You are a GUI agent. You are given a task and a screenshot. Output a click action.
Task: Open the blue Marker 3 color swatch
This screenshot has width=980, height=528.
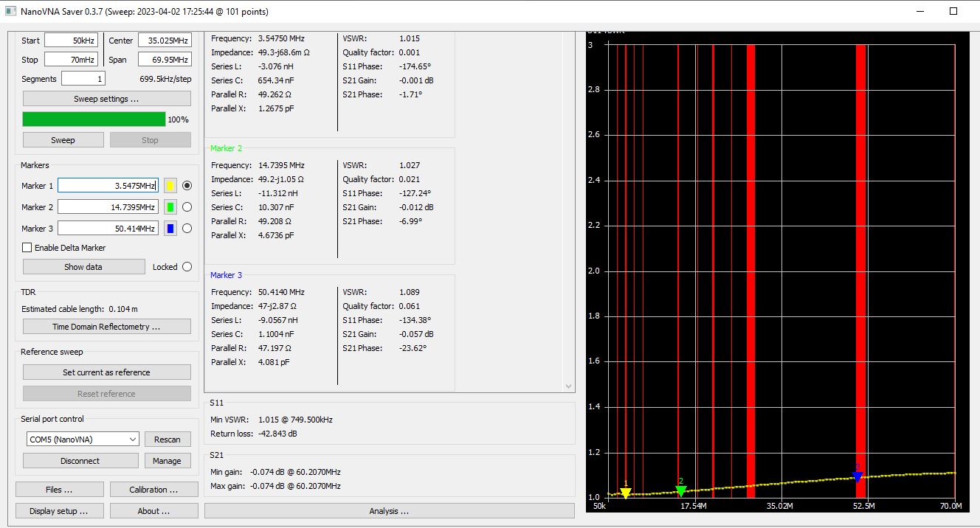coord(170,229)
